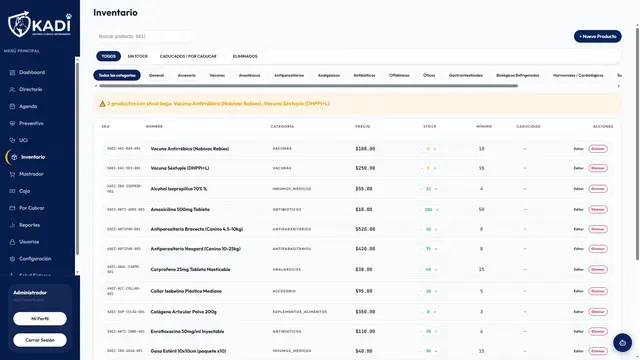640x360 pixels.
Task: Filter by General category
Action: click(156, 76)
